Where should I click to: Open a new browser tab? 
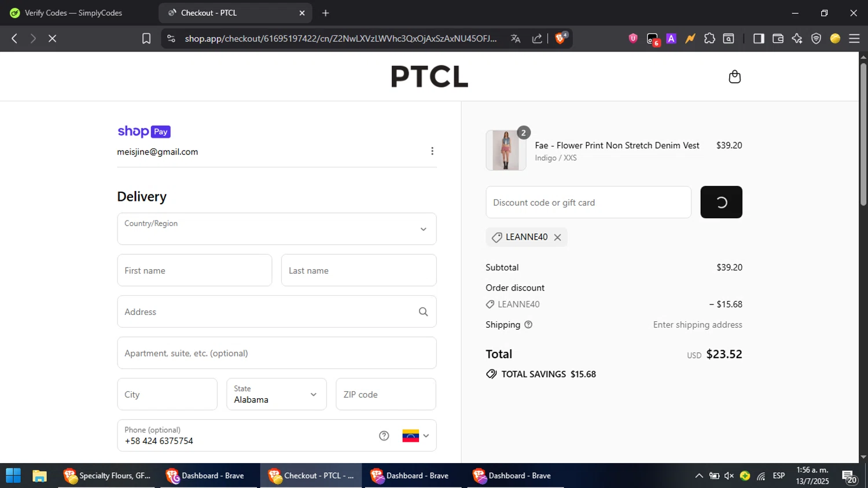click(326, 13)
